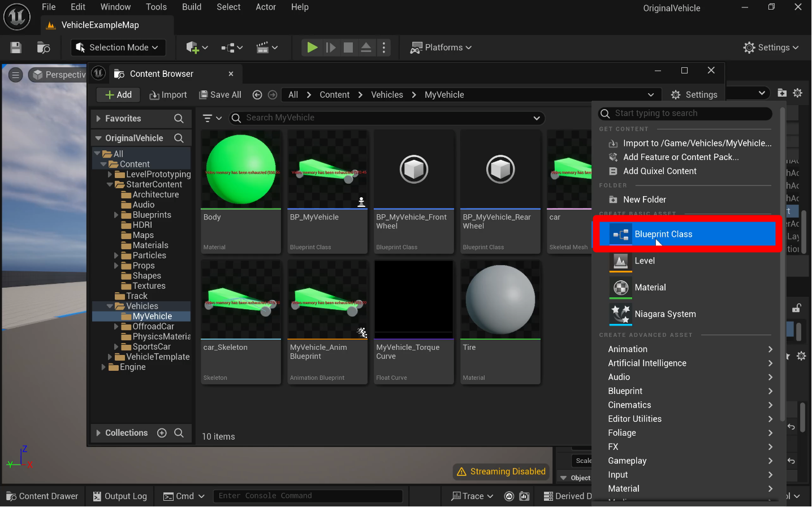Screen dimensions: 812x507
Task: Choose New Folder in add menu
Action: coord(637,200)
